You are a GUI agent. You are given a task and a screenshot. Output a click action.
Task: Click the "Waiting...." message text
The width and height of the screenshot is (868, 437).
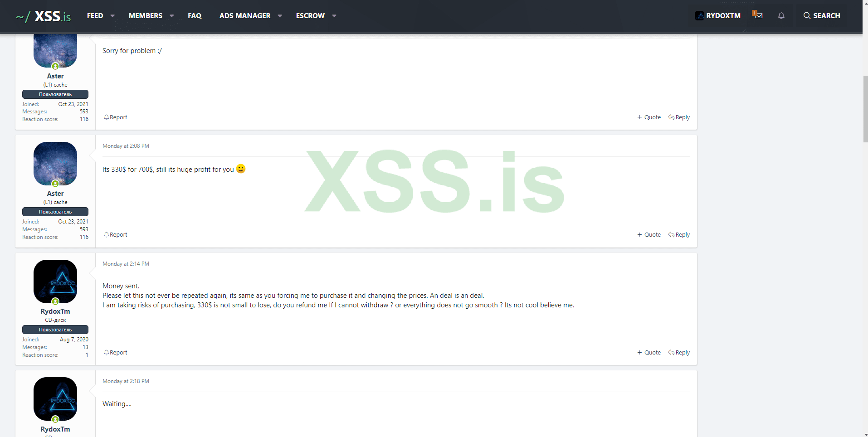point(117,404)
